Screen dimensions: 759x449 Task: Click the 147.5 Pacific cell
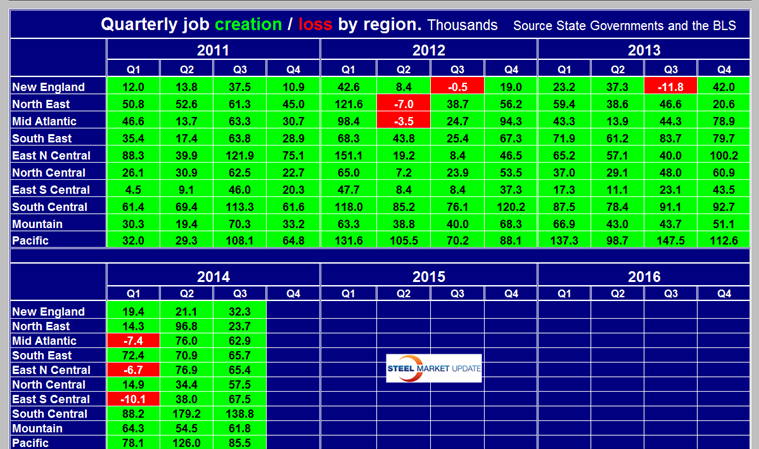[x=671, y=240]
